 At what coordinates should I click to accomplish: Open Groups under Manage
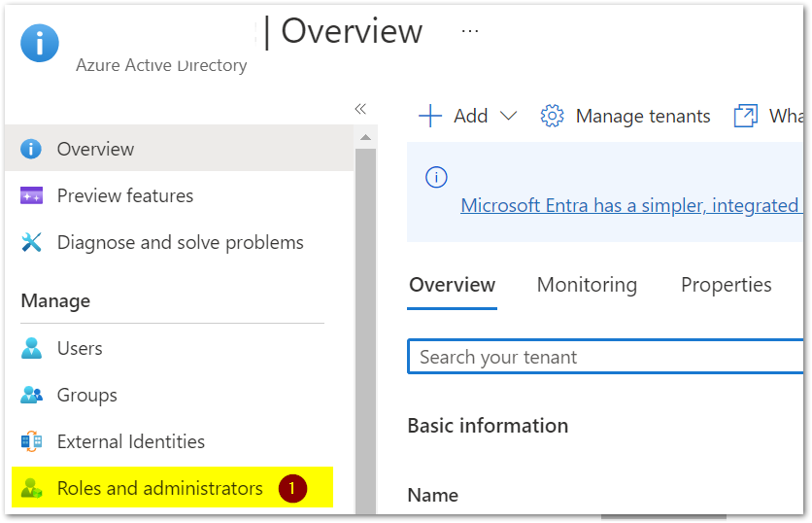(x=87, y=395)
